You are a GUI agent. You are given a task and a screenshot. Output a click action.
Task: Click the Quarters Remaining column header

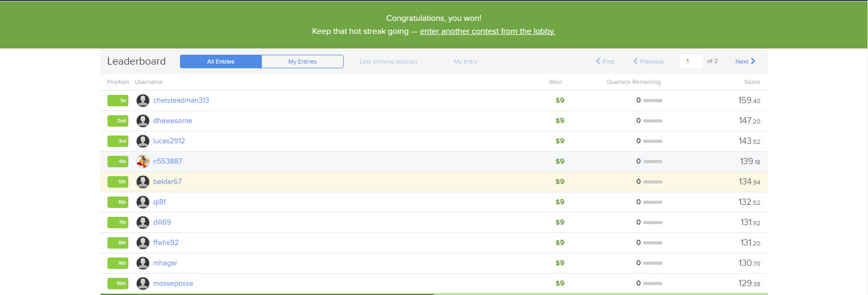click(x=634, y=82)
